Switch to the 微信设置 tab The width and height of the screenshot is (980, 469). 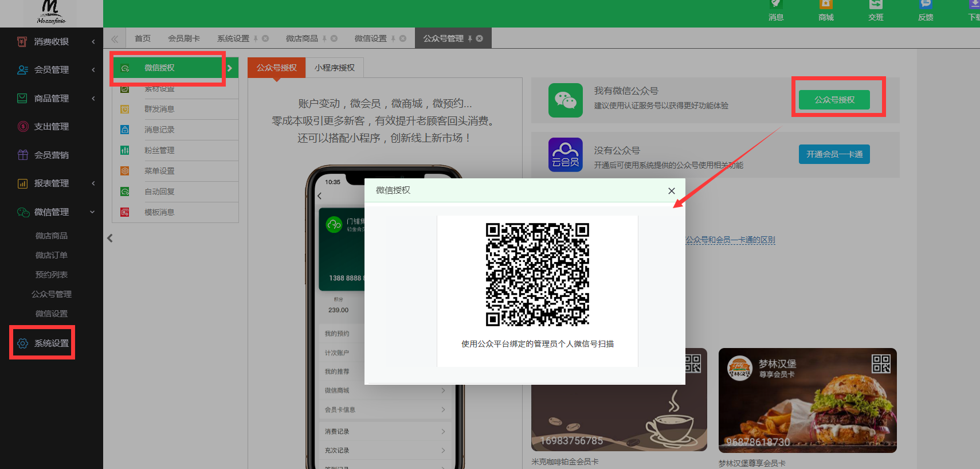point(371,38)
